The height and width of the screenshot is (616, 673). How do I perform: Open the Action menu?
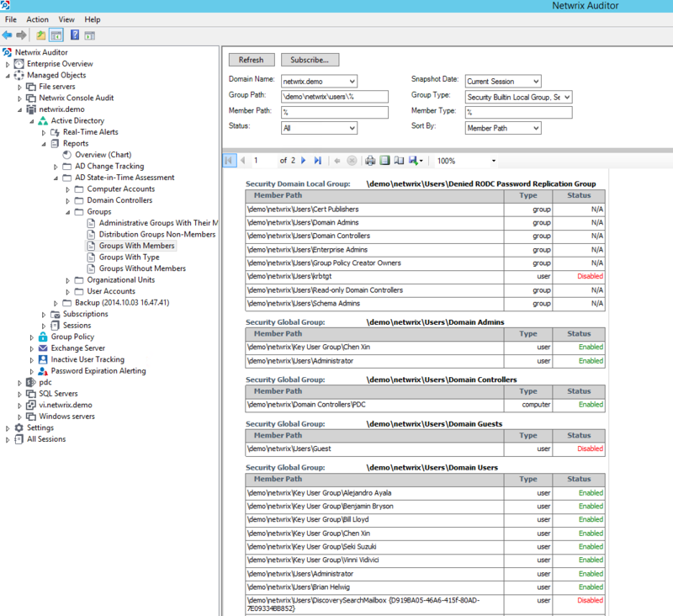coord(37,19)
